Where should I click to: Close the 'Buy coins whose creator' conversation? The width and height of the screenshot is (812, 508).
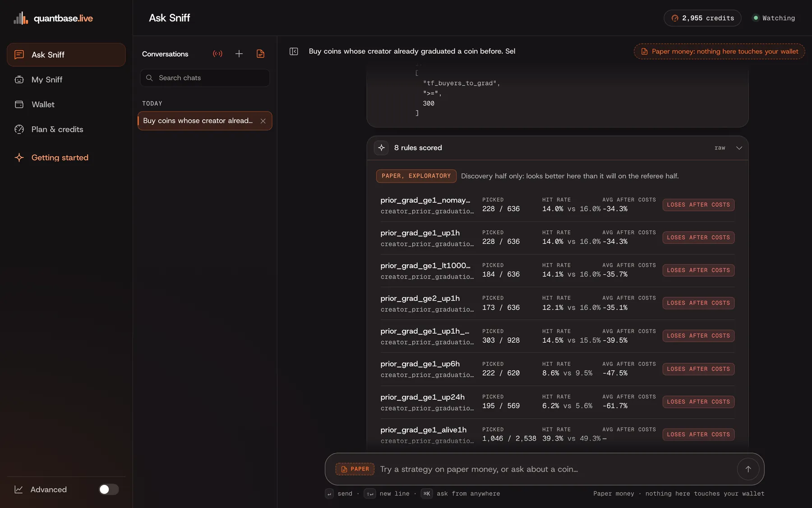point(263,121)
